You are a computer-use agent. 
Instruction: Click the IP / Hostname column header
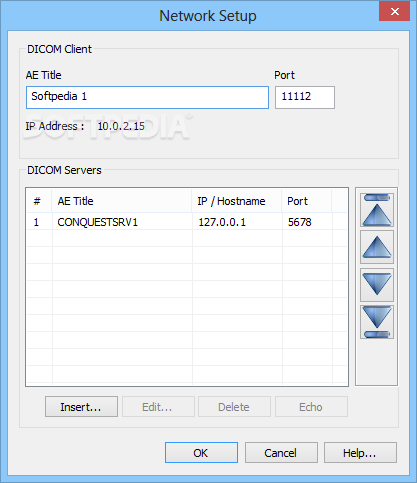click(x=237, y=201)
